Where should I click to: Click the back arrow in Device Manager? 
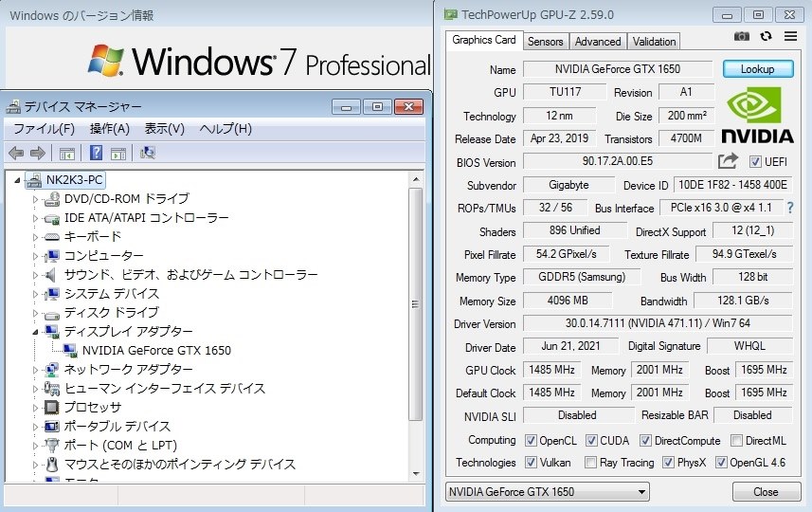click(16, 153)
